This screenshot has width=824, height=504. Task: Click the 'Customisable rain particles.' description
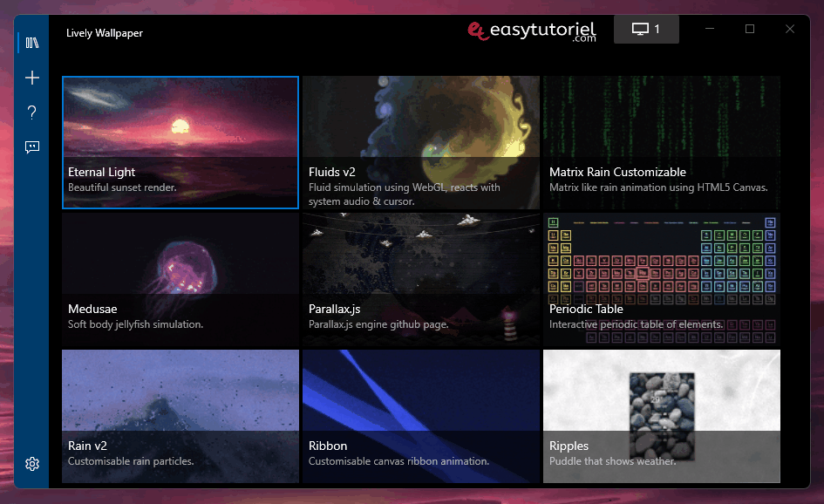(131, 461)
